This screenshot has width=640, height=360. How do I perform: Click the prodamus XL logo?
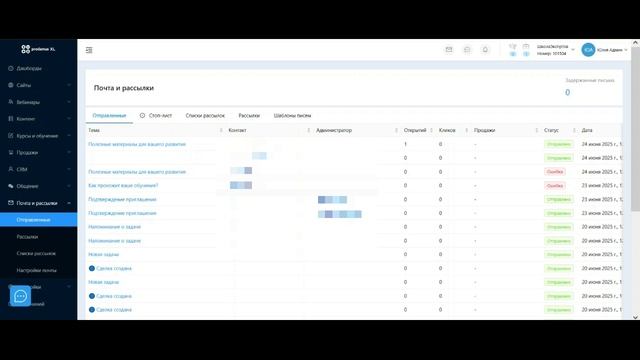point(38,49)
